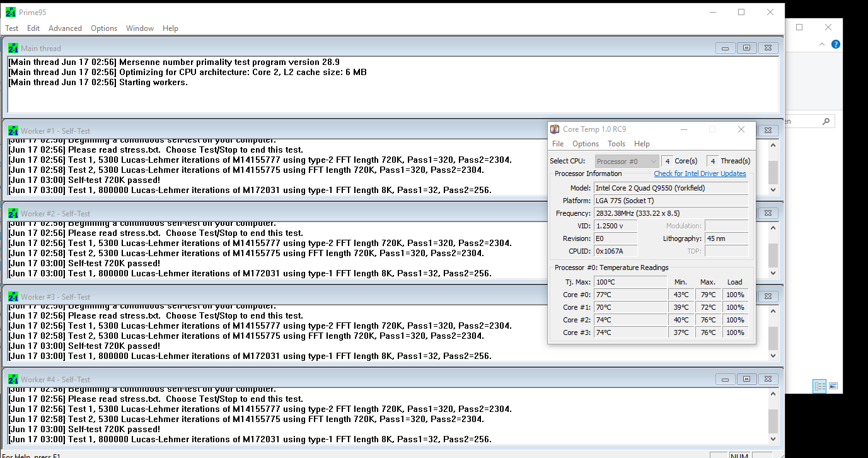Screen dimensions: 868x458
Task: Open the Prime95 Options menu beside Advanced
Action: [104, 28]
